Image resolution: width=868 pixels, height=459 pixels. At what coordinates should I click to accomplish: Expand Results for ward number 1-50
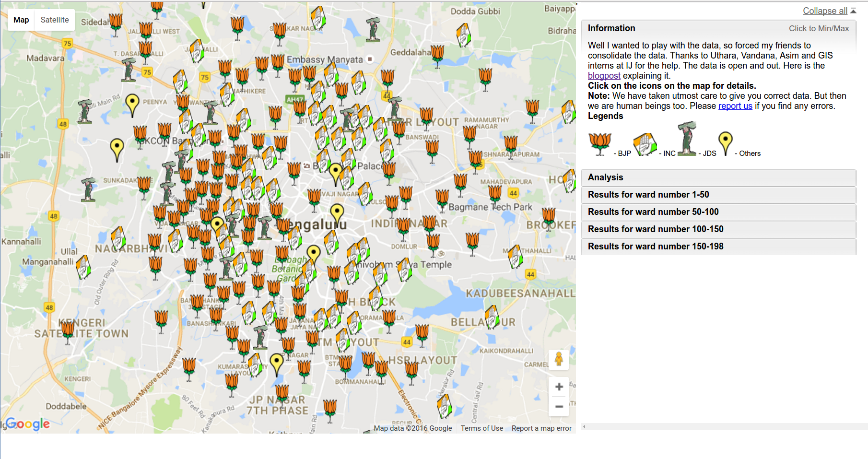click(x=718, y=195)
